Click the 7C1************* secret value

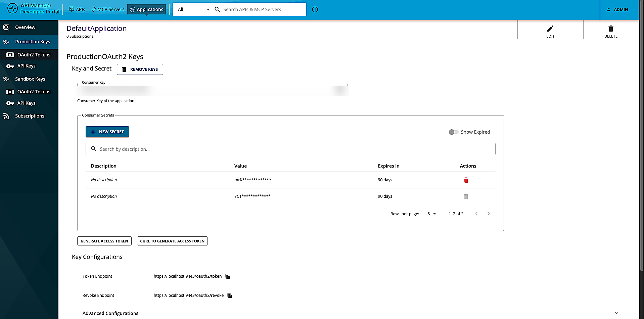click(x=252, y=196)
